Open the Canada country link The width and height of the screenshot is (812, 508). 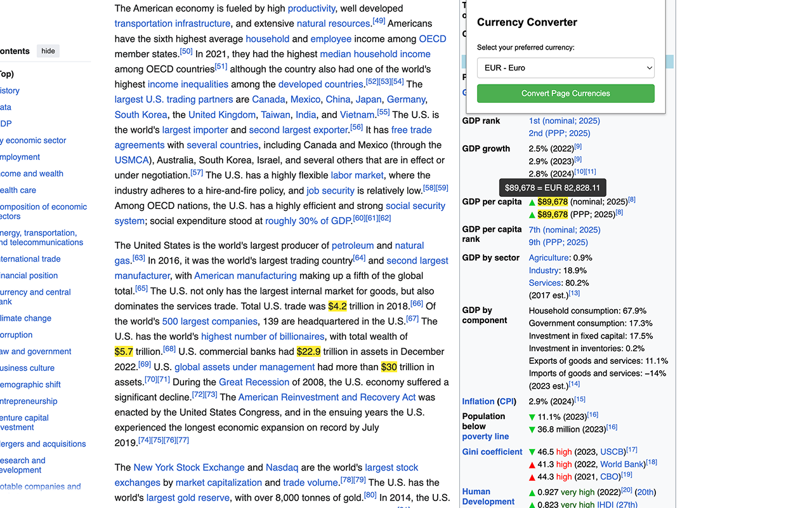(268, 99)
